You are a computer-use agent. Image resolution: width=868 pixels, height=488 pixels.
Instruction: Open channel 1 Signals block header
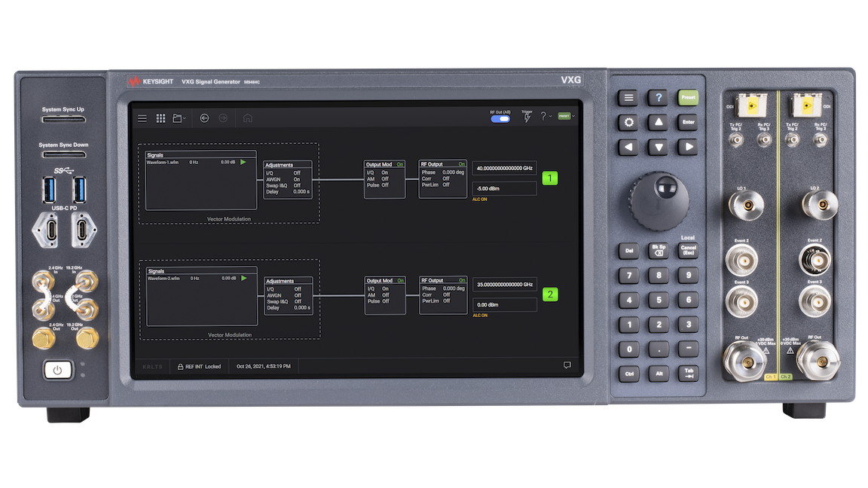click(200, 155)
